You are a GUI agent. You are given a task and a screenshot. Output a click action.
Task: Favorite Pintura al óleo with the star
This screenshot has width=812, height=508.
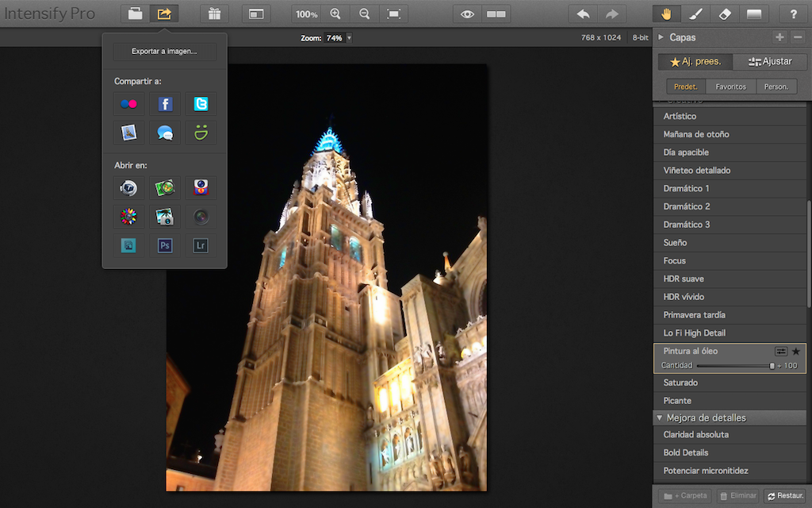click(x=796, y=352)
